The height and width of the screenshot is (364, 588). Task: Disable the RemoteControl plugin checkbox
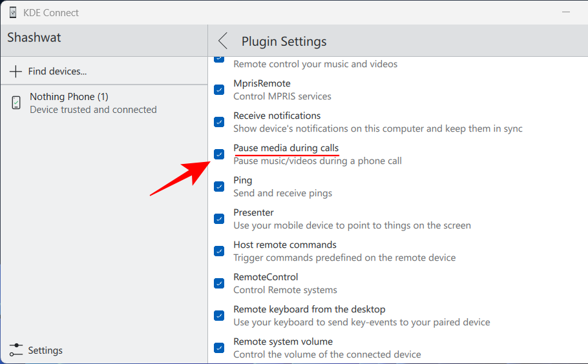click(219, 283)
